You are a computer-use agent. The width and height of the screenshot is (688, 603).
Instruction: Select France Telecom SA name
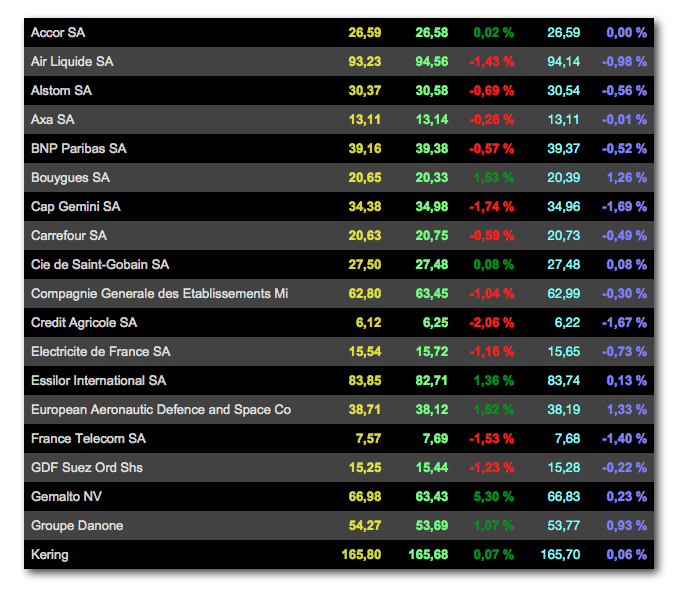pyautogui.click(x=89, y=438)
